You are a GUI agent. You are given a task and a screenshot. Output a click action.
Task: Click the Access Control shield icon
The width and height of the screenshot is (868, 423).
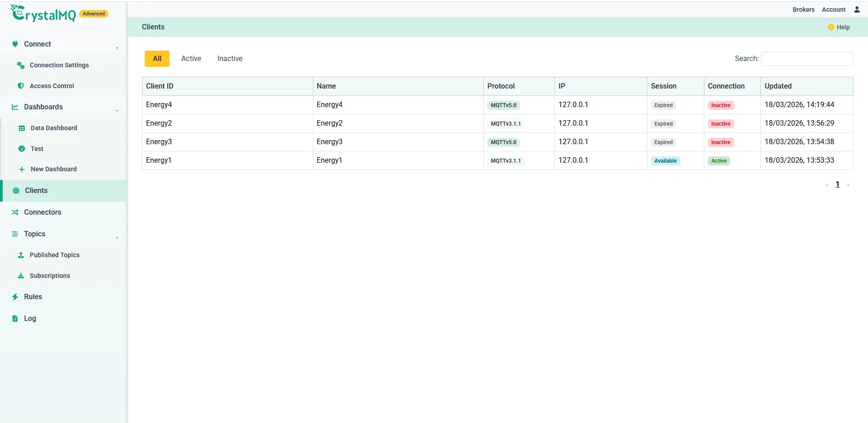pos(21,86)
